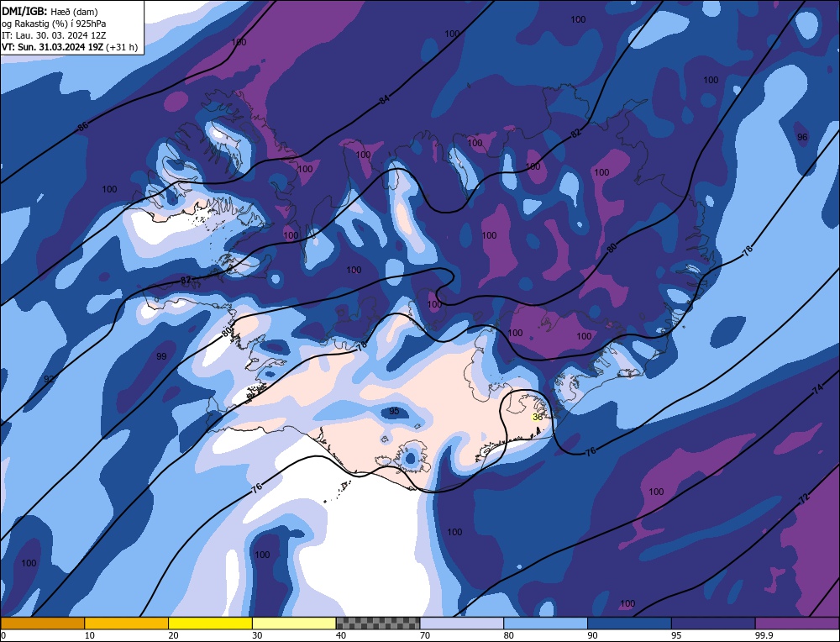This screenshot has height=642, width=840.
Task: Click the yellow-highlighted "36" humidity value
Action: point(538,417)
